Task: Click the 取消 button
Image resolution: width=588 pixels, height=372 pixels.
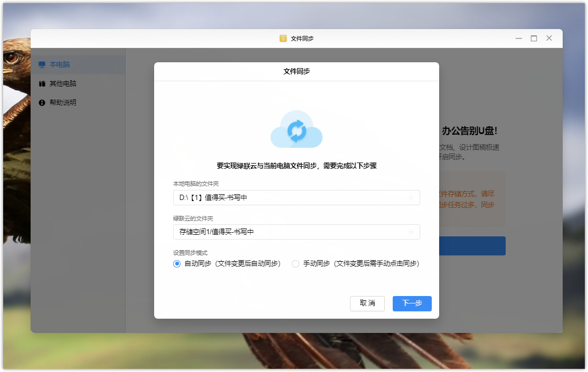Action: tap(367, 303)
